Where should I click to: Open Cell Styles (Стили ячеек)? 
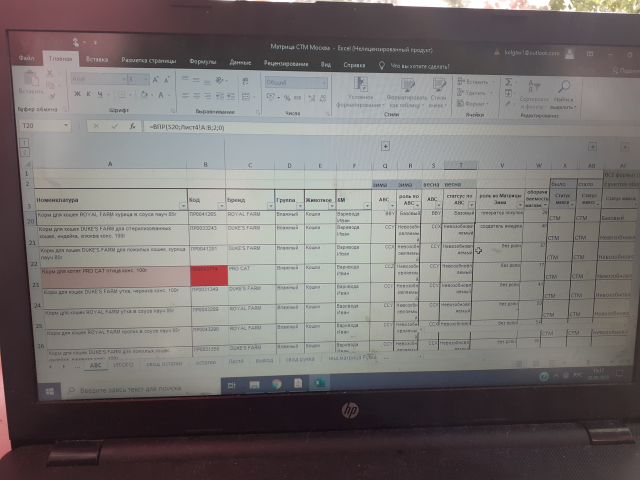click(x=438, y=94)
